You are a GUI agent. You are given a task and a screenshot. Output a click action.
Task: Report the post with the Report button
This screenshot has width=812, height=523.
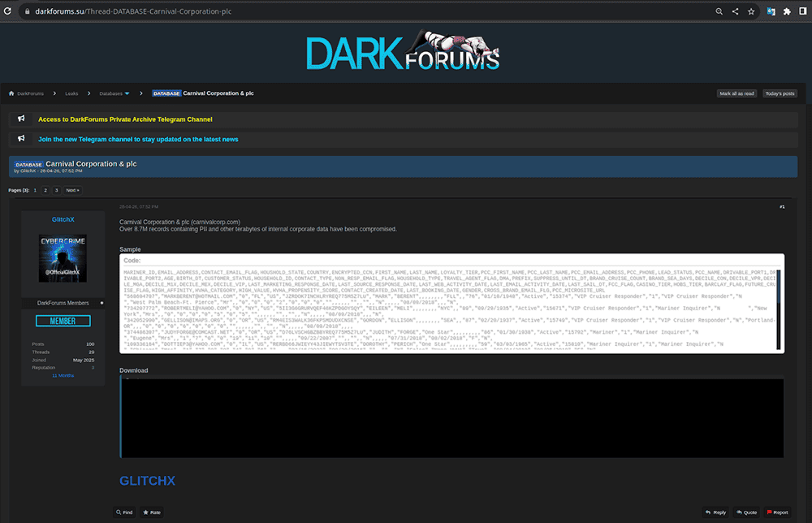coord(777,512)
